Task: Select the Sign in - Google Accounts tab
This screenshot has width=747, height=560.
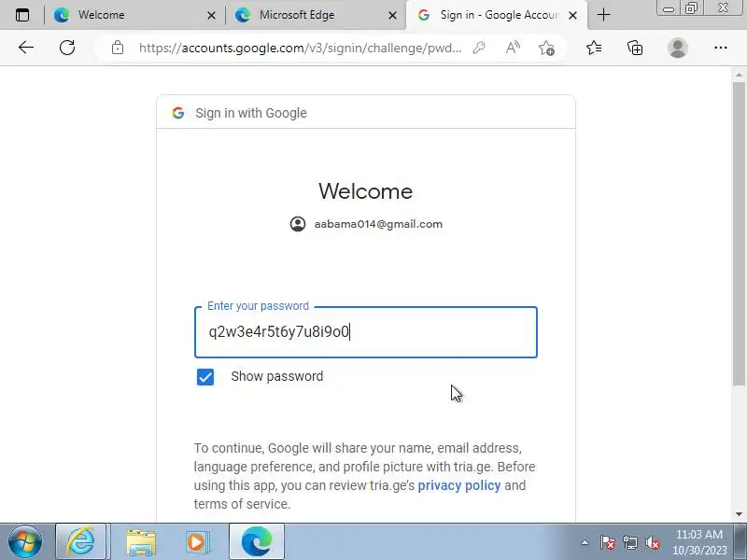Action: [x=496, y=15]
